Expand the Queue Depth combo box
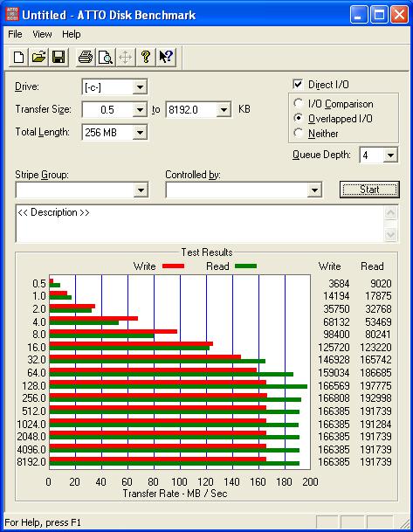413x532 pixels. [x=390, y=155]
